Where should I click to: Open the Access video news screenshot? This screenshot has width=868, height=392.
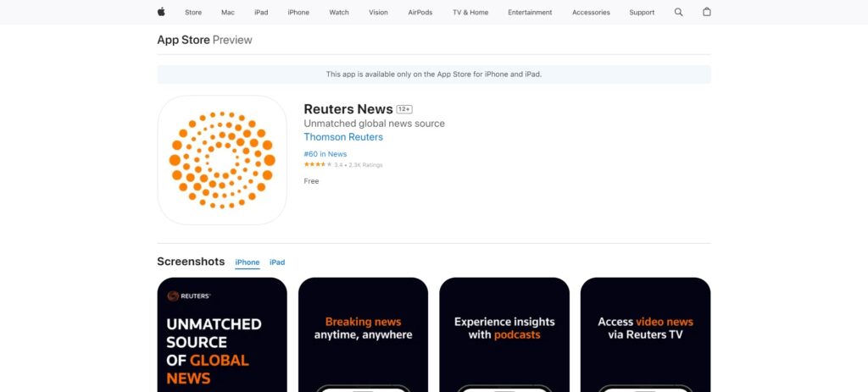[645, 334]
